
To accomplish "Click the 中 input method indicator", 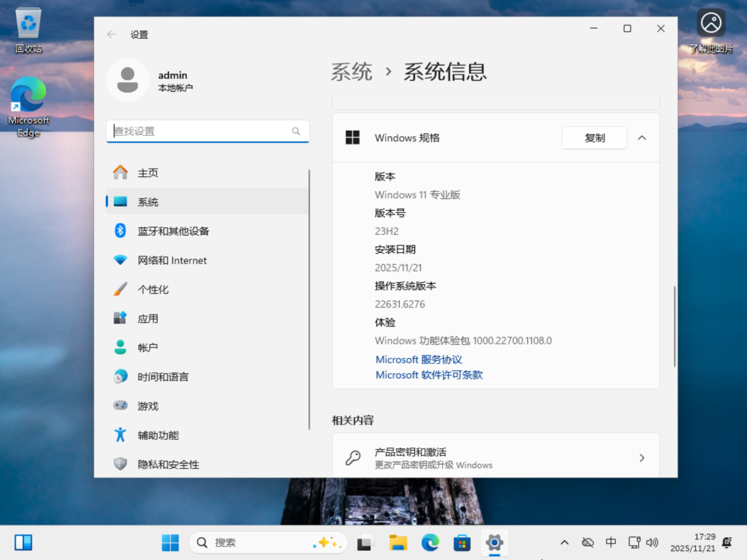I will (x=611, y=543).
